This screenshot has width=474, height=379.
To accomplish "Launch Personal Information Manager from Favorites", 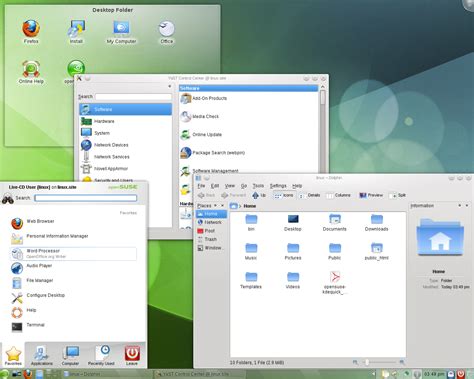I will tap(73, 238).
